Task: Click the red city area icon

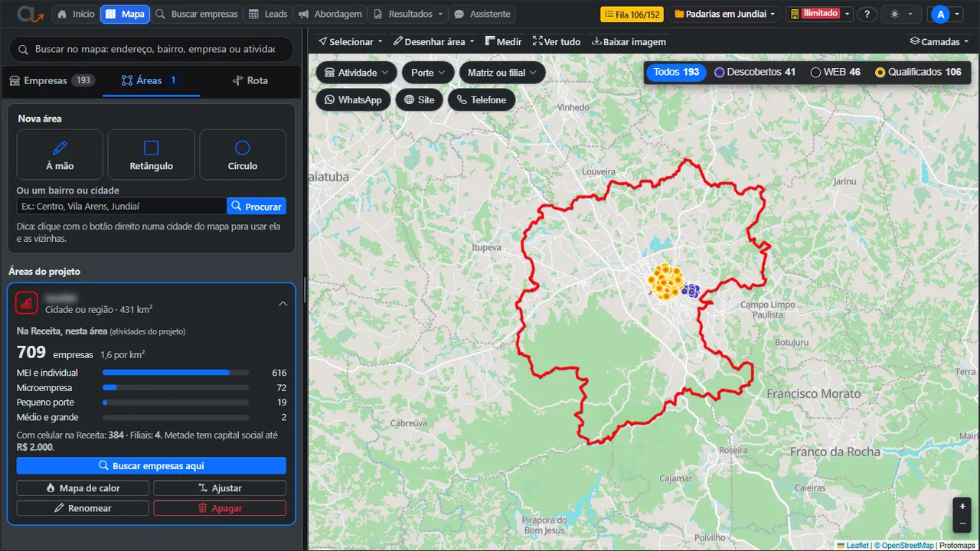Action: [x=27, y=303]
